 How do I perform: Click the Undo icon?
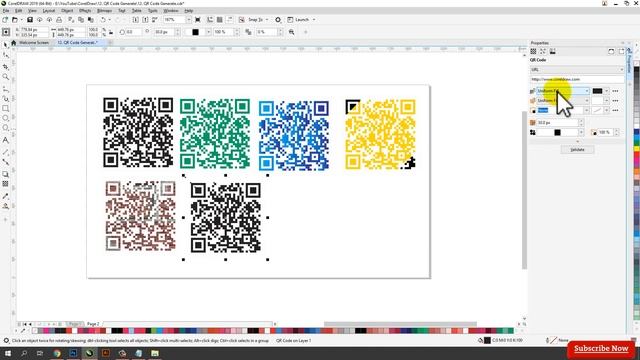[103, 20]
